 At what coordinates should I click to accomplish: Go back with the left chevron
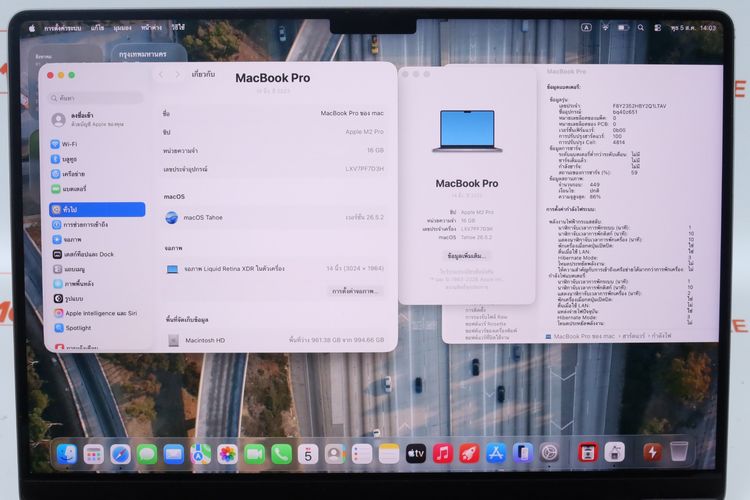click(162, 75)
